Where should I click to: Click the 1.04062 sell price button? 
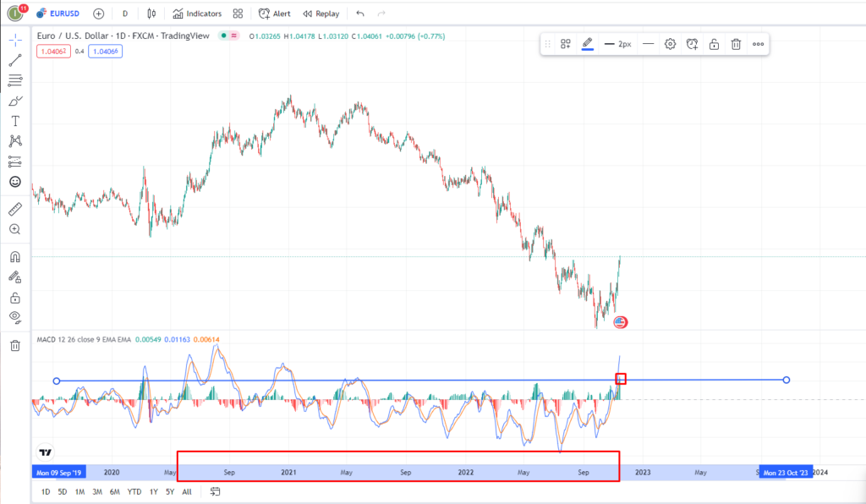tap(52, 52)
